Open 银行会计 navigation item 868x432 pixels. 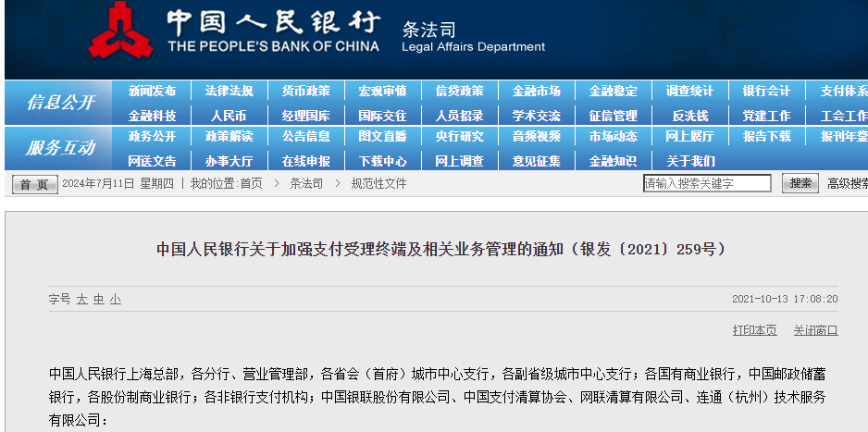coord(767,92)
